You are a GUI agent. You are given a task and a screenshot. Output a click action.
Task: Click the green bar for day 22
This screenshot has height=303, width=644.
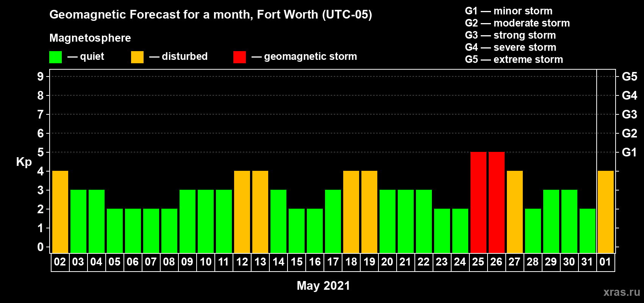(x=424, y=222)
